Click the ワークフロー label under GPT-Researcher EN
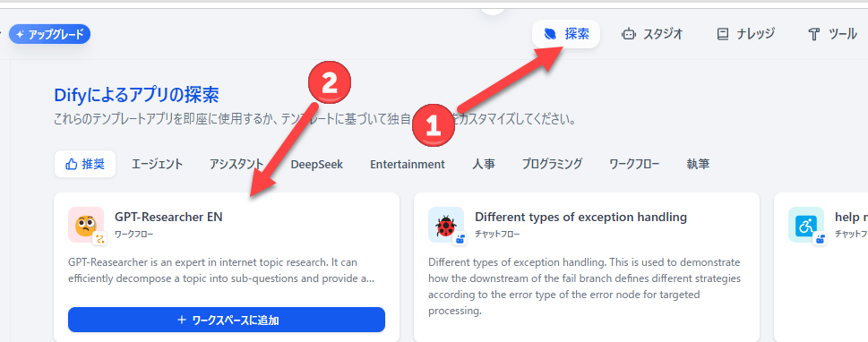 coord(134,234)
